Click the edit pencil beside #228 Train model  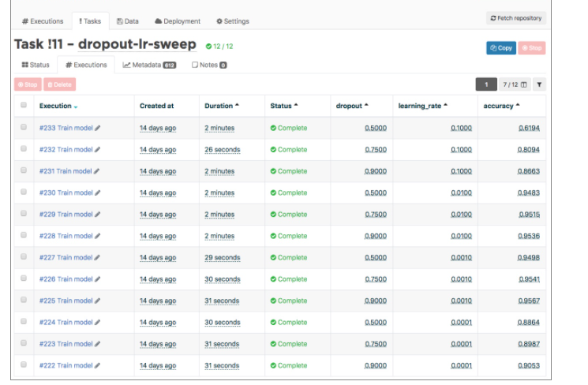click(98, 236)
